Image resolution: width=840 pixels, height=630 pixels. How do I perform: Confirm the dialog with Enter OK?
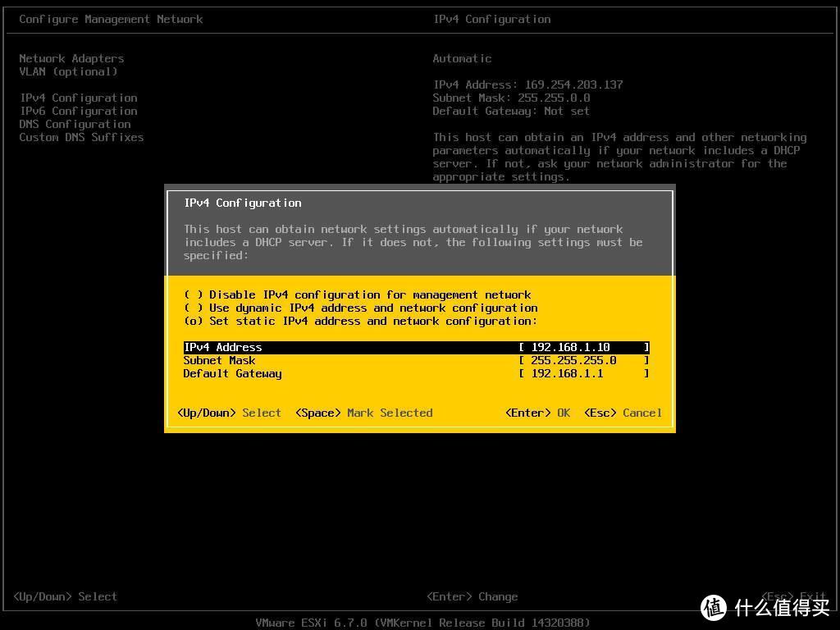pos(537,413)
